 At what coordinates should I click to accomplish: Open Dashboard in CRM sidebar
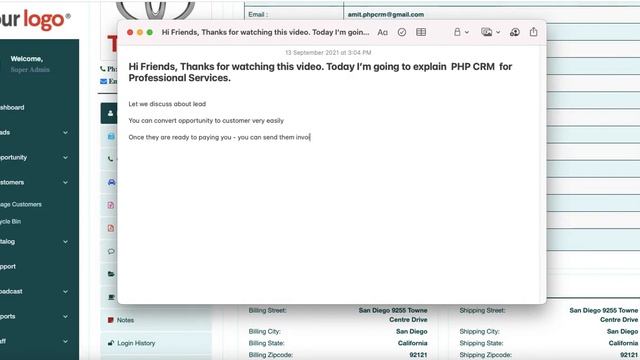point(12,107)
